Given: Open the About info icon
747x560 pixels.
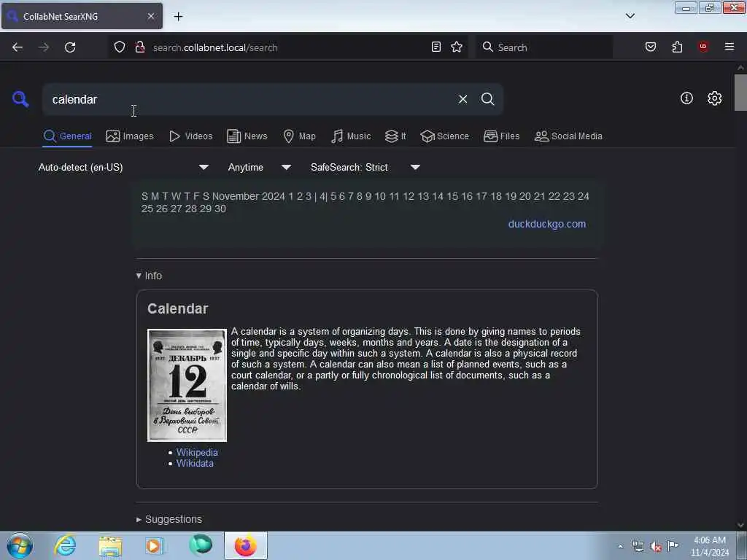Looking at the screenshot, I should click(x=686, y=98).
